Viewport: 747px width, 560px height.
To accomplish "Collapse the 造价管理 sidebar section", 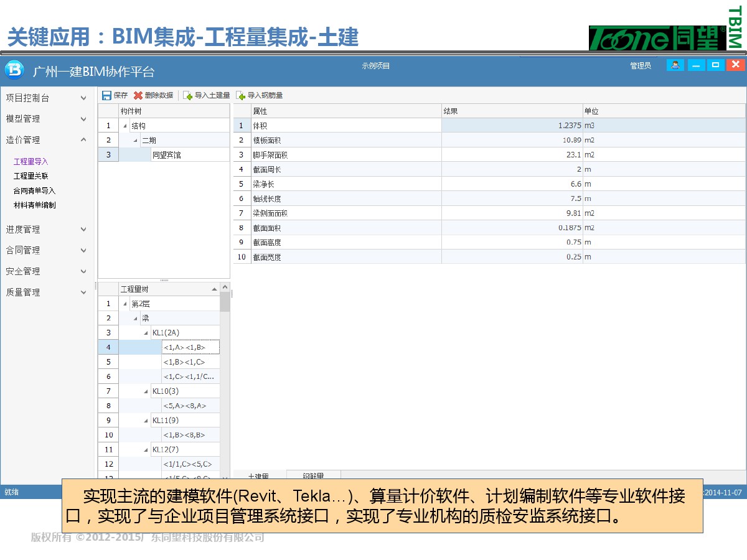I will [83, 140].
